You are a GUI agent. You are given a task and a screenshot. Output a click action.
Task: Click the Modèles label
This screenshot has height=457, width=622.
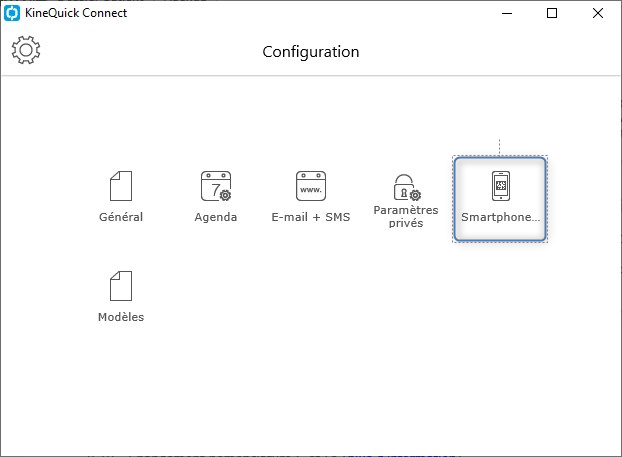(x=121, y=317)
